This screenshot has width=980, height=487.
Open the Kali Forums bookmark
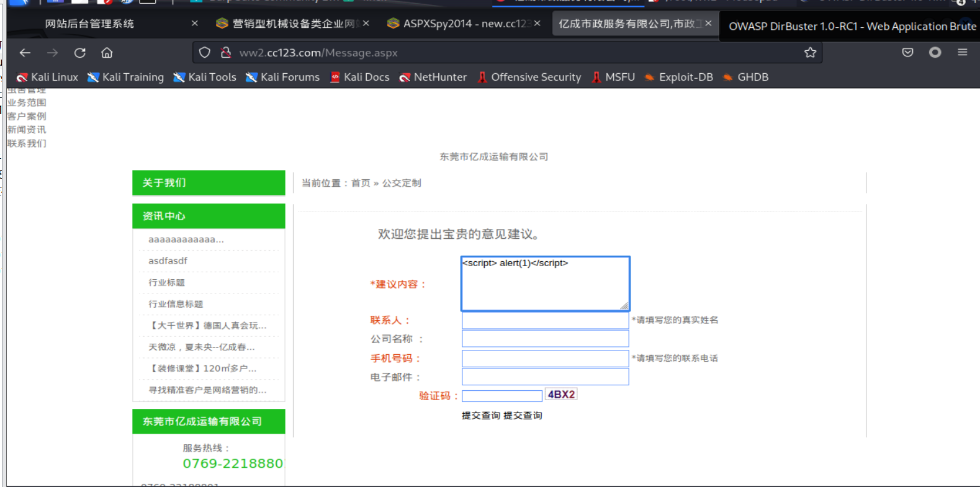283,77
